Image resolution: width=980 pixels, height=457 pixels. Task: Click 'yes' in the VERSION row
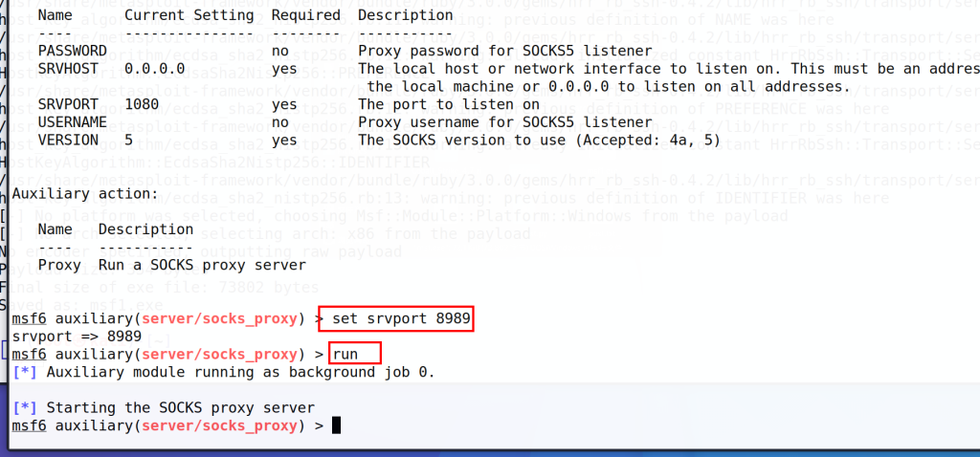coord(285,140)
